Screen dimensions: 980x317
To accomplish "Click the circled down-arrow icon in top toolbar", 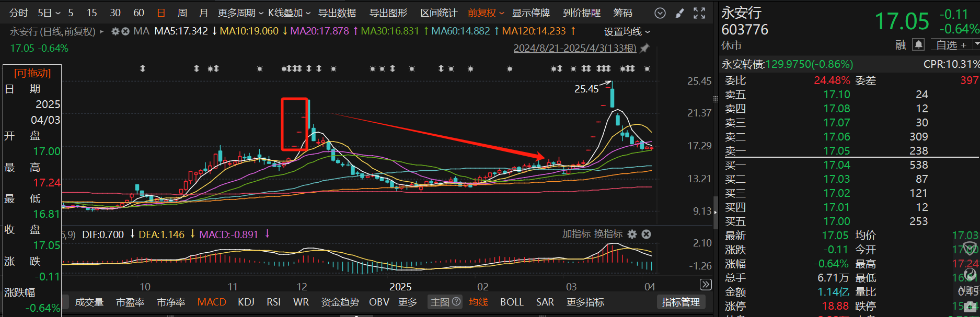I will point(660,13).
